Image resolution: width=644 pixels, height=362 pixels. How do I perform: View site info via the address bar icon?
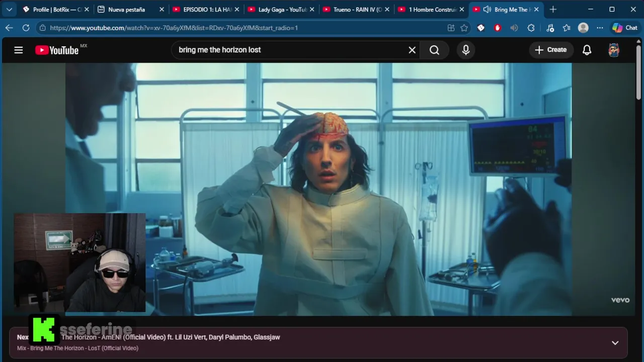point(43,28)
